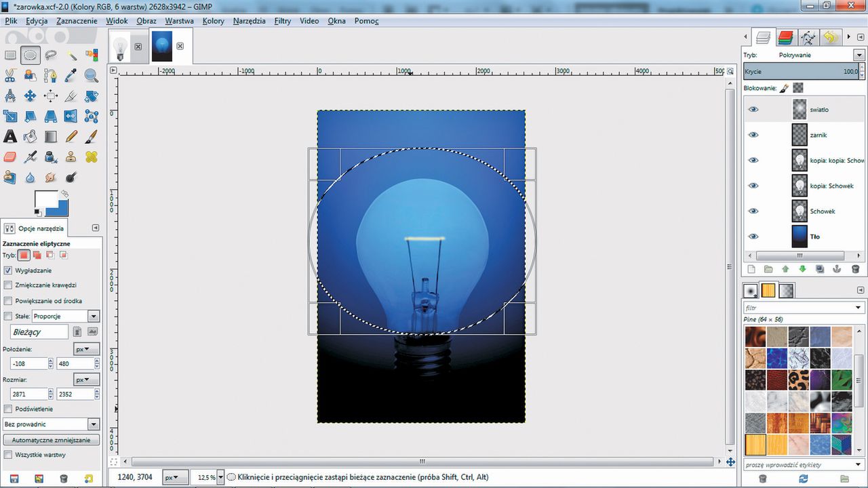
Task: Select the Pine wood pattern swatch
Action: click(755, 445)
